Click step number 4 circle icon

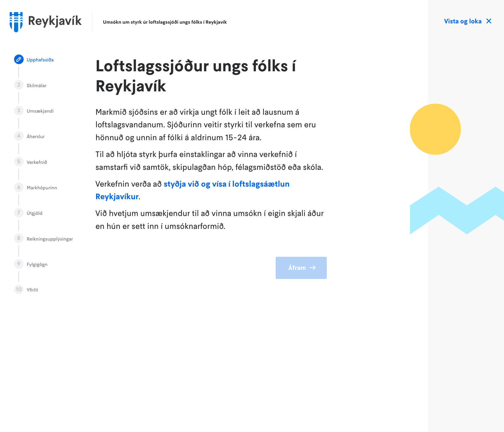click(19, 136)
